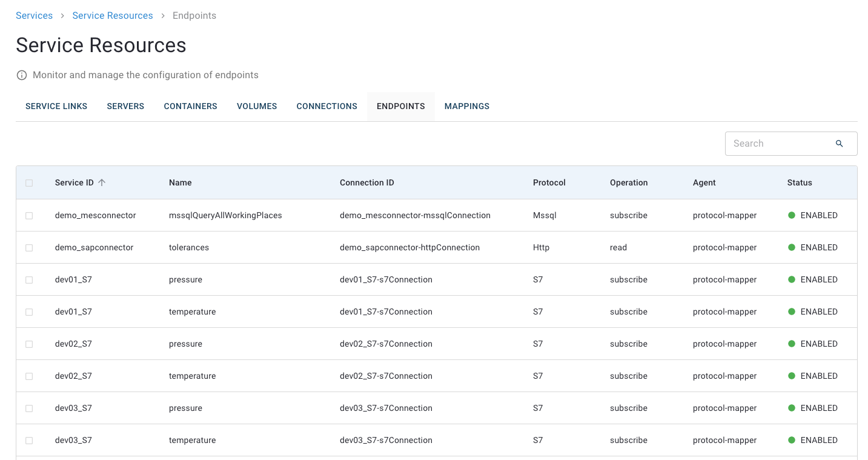
Task: Navigate to Services breadcrumb link
Action: pyautogui.click(x=34, y=16)
